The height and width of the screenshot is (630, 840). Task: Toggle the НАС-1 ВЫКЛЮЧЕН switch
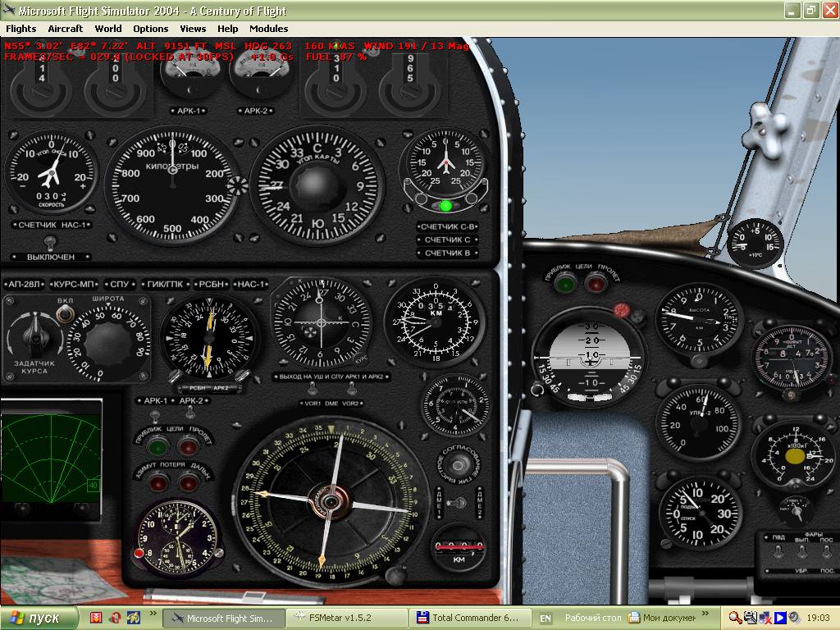[x=50, y=243]
